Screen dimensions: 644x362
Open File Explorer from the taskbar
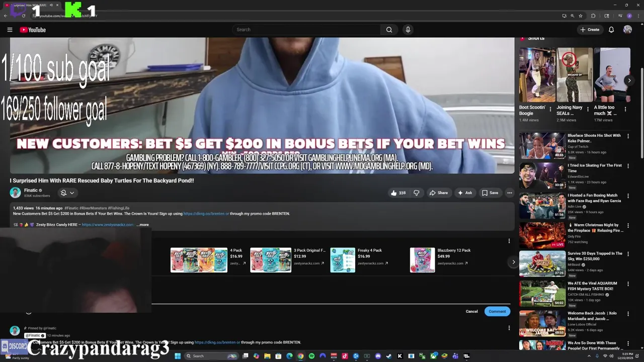tap(267, 356)
